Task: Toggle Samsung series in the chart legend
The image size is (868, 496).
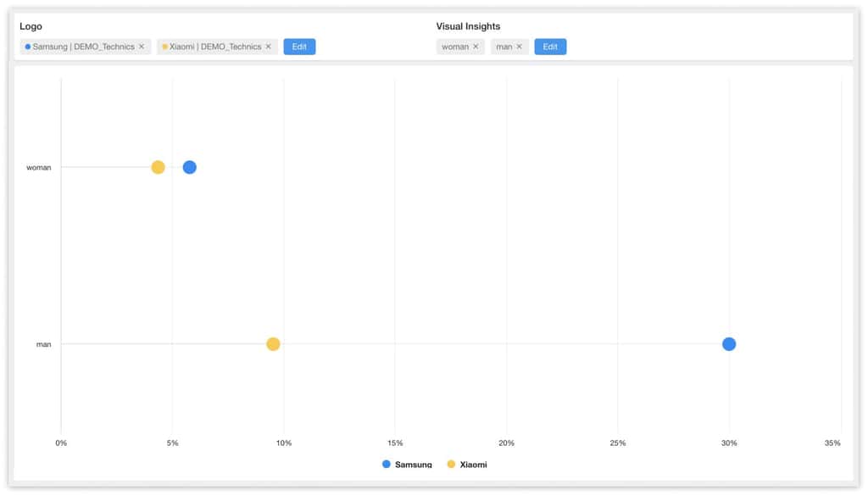Action: tap(407, 465)
